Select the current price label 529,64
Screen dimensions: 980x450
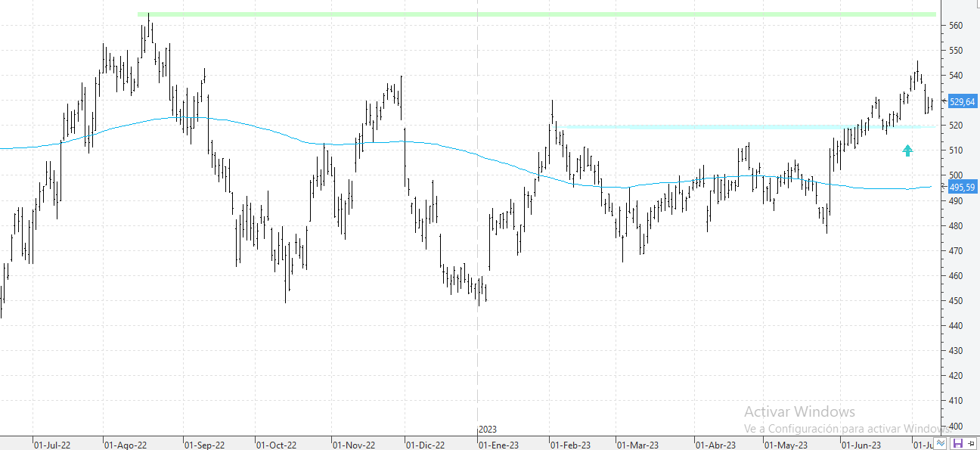point(961,102)
